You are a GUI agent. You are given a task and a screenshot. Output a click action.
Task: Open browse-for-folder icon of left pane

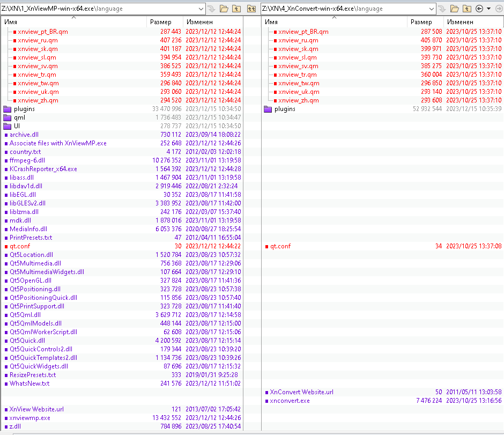pyautogui.click(x=224, y=9)
